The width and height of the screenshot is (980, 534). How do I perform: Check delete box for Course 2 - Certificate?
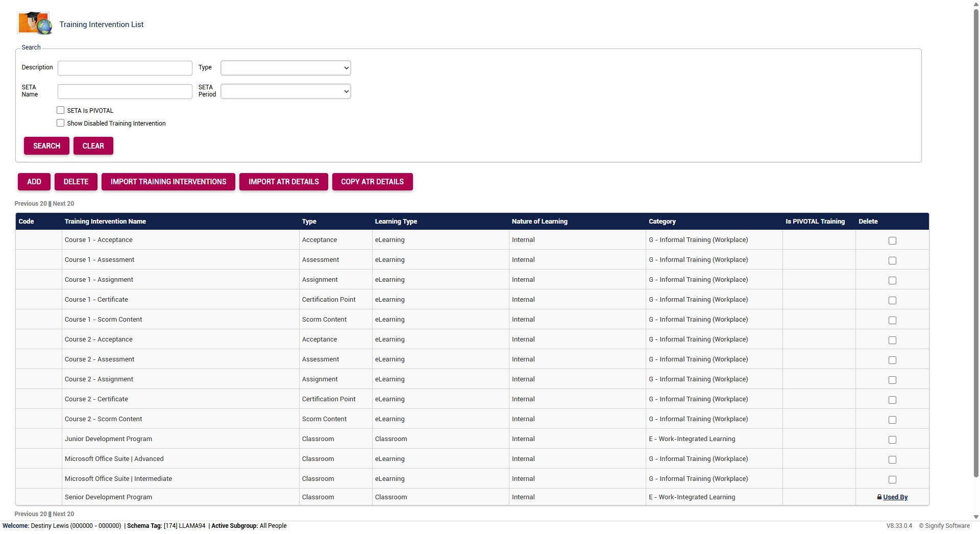(892, 400)
